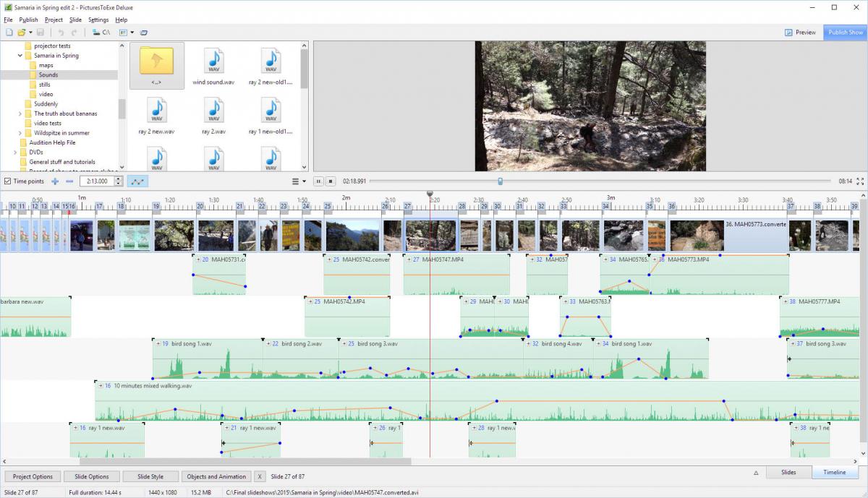Open the Project menu
This screenshot has width=868, height=498.
54,20
